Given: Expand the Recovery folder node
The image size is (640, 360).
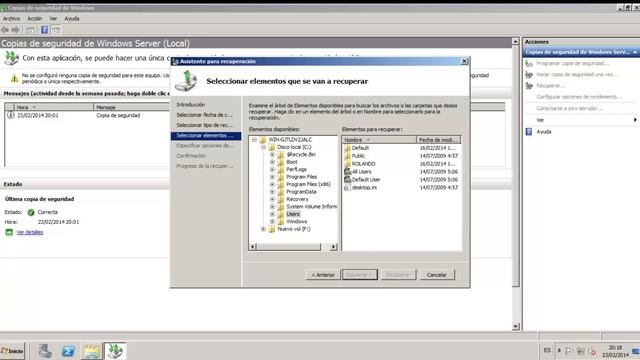Looking at the screenshot, I should coord(272,199).
